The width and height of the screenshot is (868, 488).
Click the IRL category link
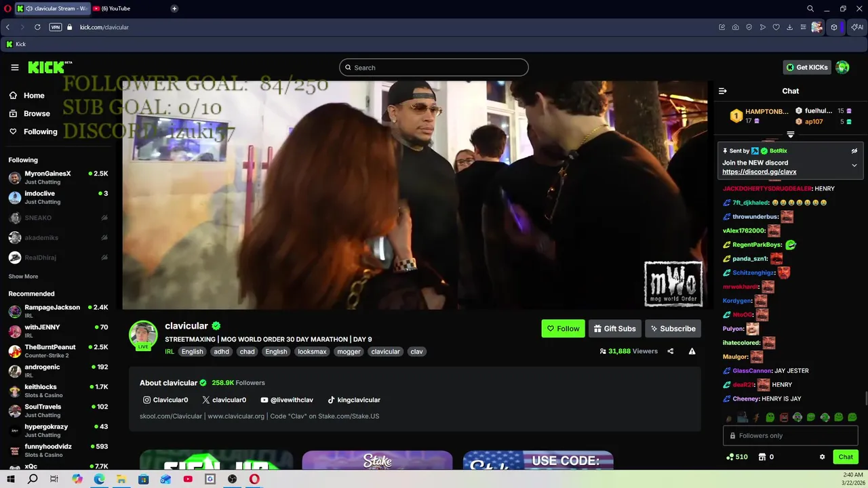pos(170,351)
